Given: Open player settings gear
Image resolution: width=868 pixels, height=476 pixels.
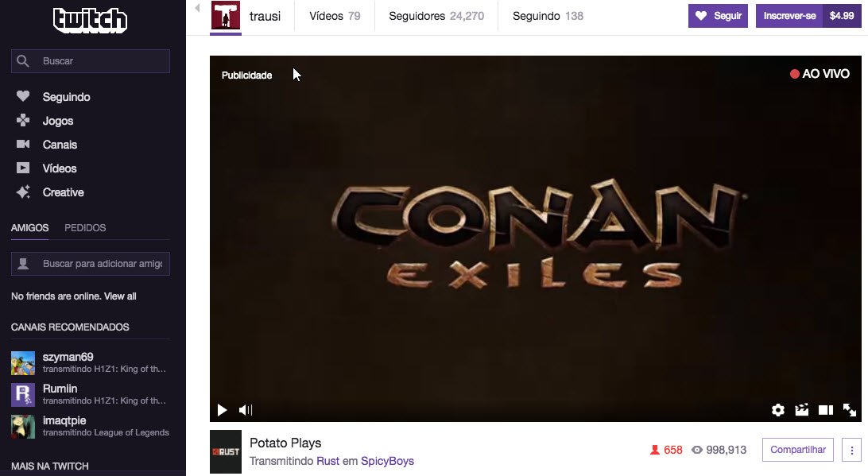Looking at the screenshot, I should (777, 409).
